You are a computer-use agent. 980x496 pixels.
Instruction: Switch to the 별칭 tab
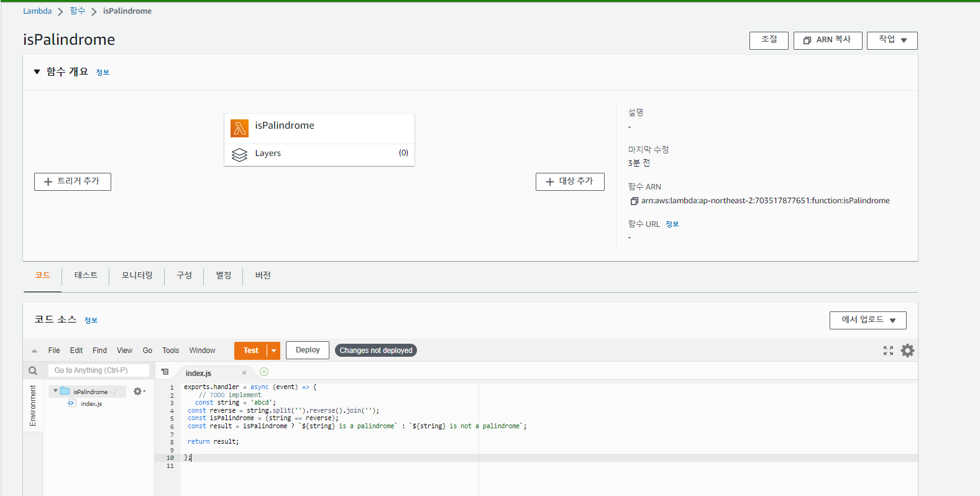click(x=223, y=275)
